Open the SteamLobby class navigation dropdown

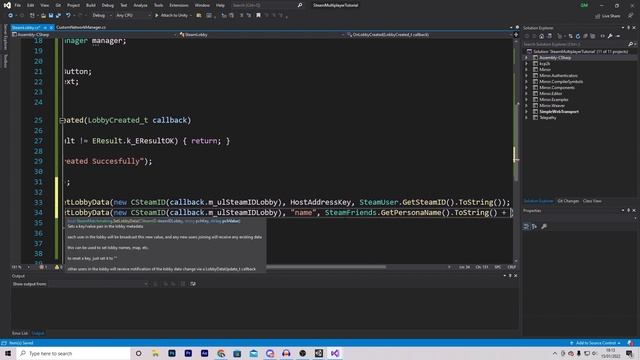[x=262, y=35]
